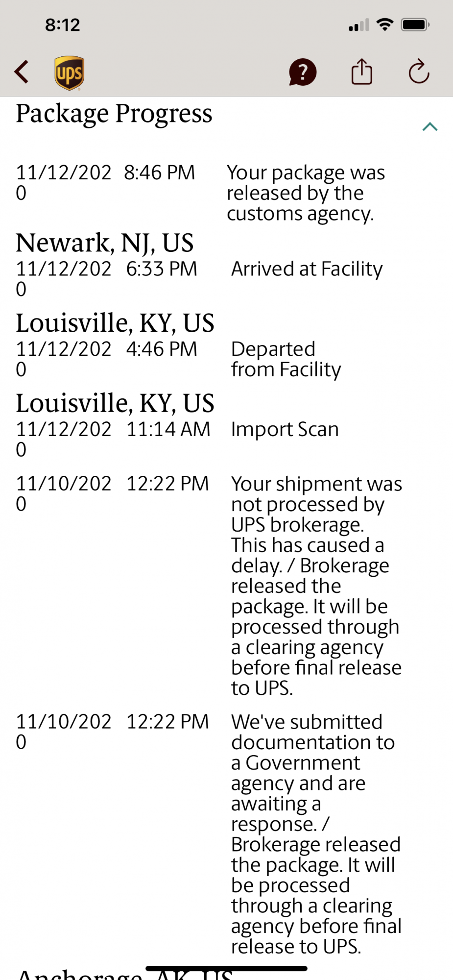Tap the battery status icon

(x=415, y=24)
